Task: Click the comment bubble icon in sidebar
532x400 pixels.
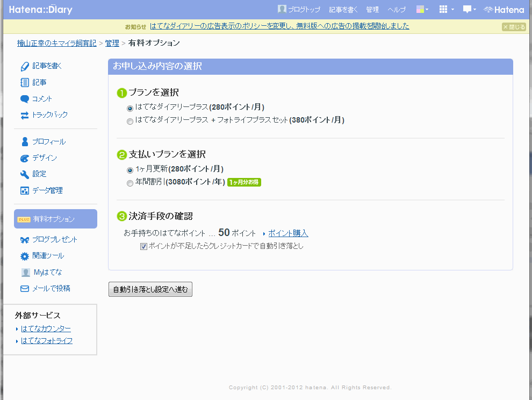Action: [x=24, y=99]
